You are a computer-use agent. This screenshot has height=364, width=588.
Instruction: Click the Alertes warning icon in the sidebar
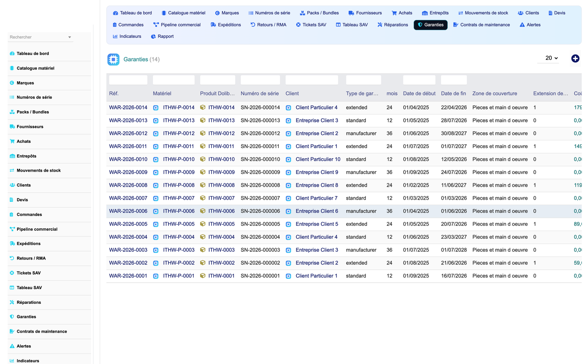pyautogui.click(x=12, y=346)
